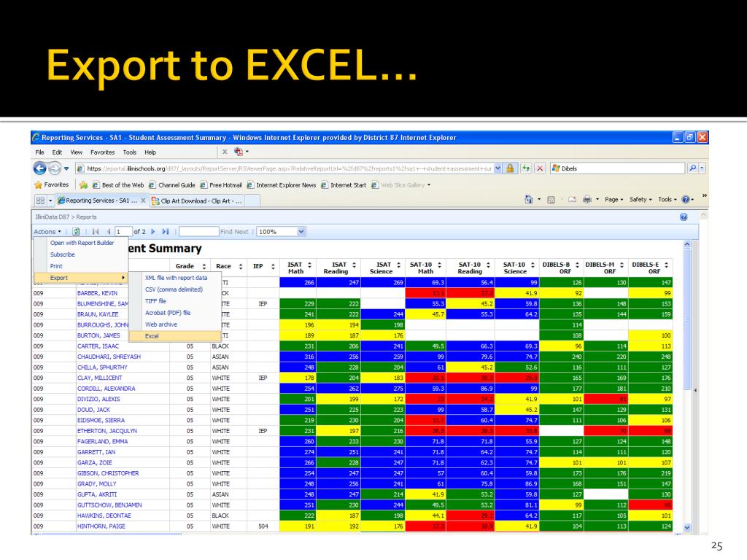Click the report Find text input field
The image size is (747, 560).
pyautogui.click(x=198, y=232)
